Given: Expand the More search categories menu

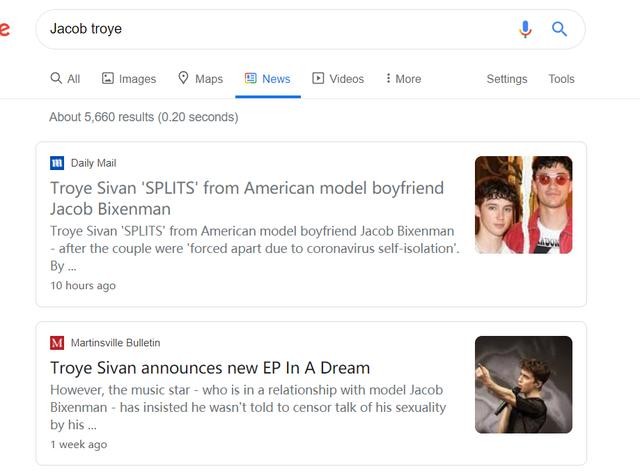Looking at the screenshot, I should point(403,79).
